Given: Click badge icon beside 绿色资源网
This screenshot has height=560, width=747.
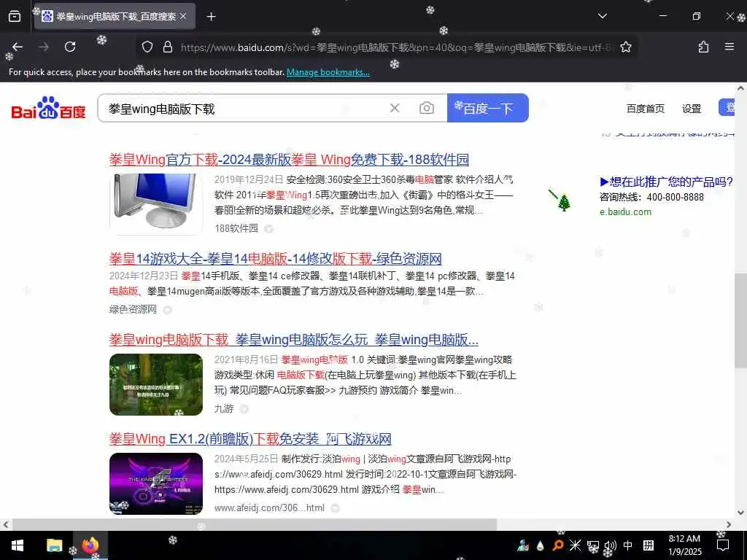Looking at the screenshot, I should point(167,310).
